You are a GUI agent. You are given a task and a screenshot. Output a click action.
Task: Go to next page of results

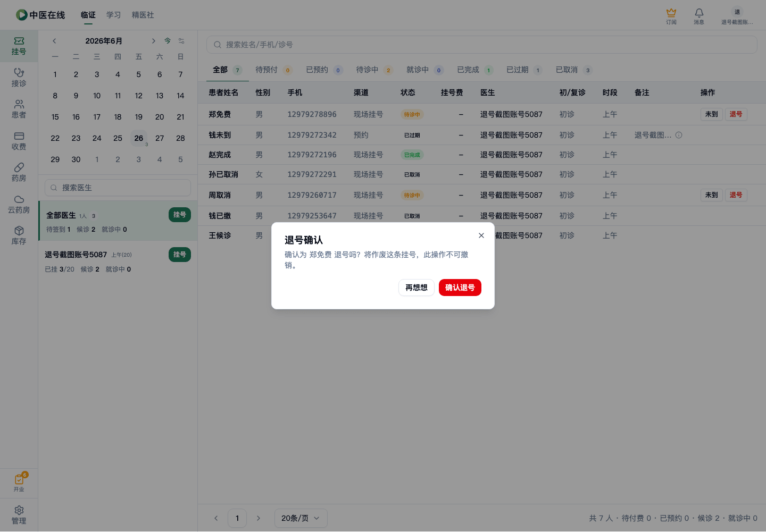pos(259,518)
